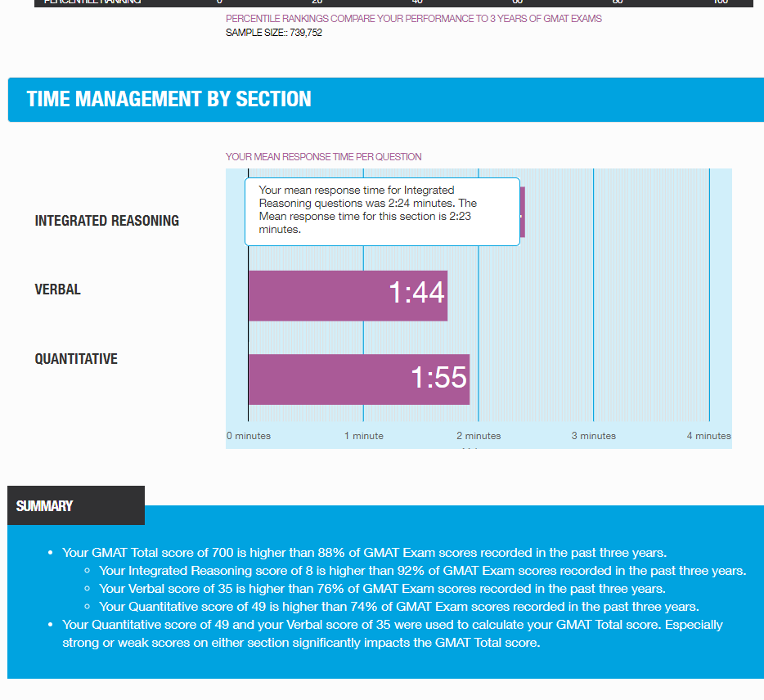Click the Verbal 1:44 response time bar

pyautogui.click(x=348, y=296)
